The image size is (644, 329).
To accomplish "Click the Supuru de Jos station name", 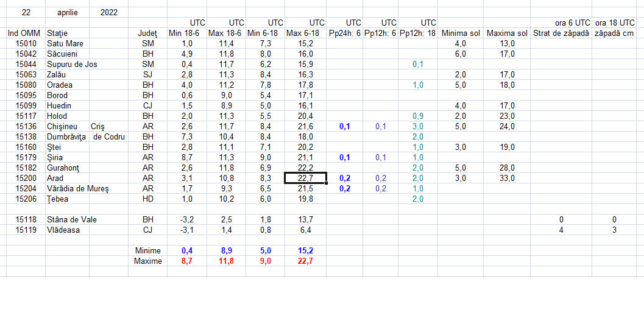I will coord(73,64).
